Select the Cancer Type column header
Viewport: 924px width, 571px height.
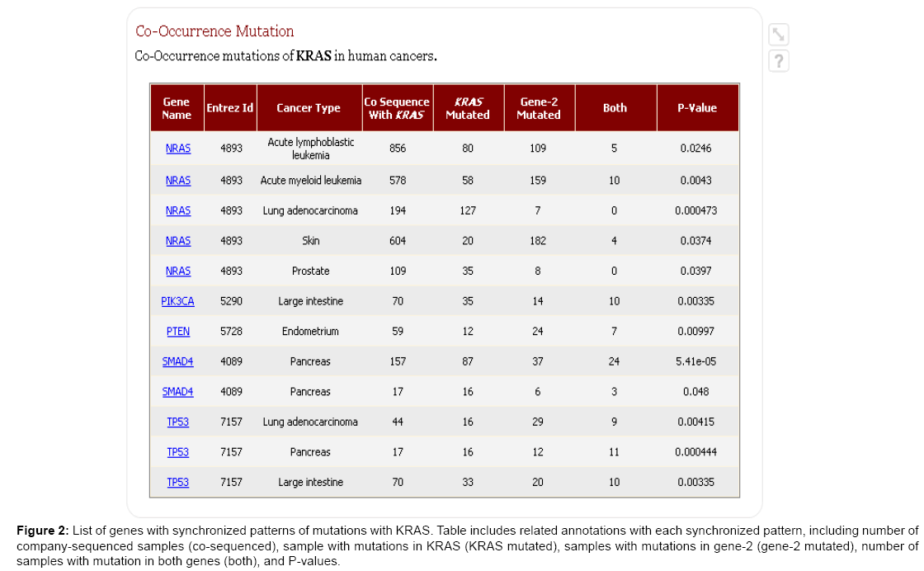coord(309,108)
